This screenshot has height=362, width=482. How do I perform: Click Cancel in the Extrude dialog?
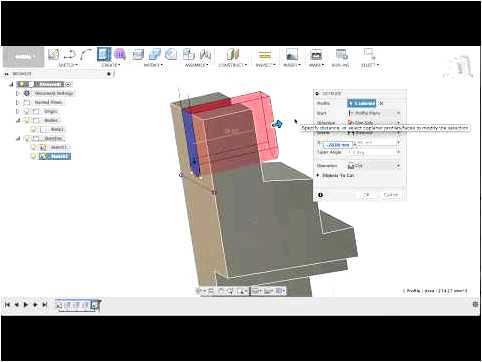390,195
